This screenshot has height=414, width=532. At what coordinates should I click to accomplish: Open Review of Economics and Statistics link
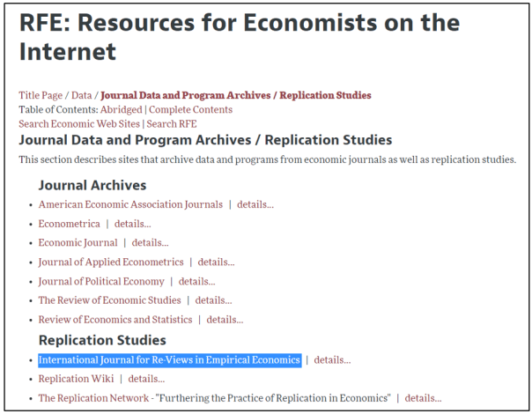115,320
